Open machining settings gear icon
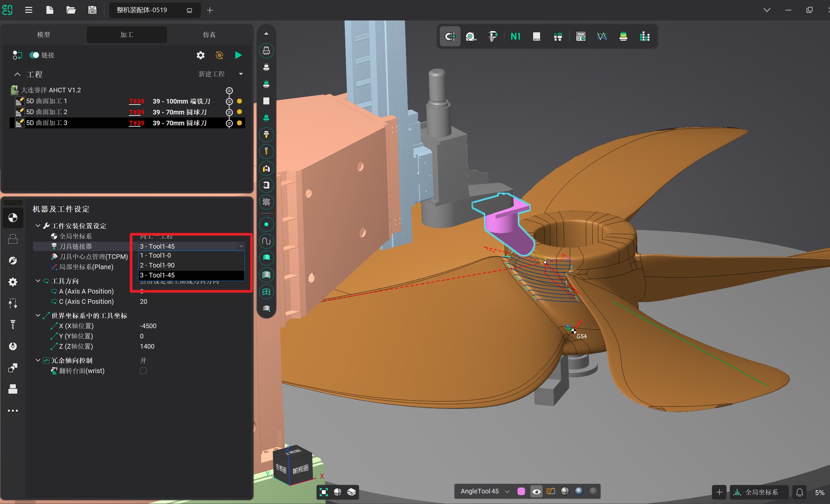 click(201, 55)
